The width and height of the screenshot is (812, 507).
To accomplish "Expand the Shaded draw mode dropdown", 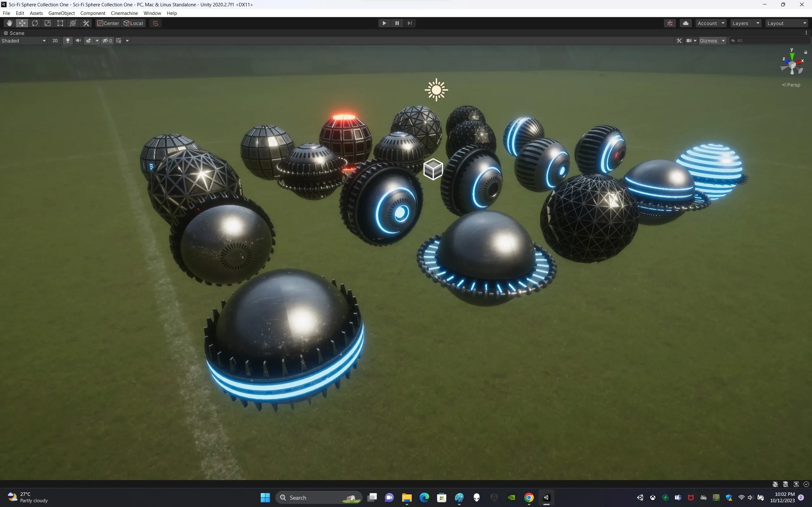I will pyautogui.click(x=23, y=41).
